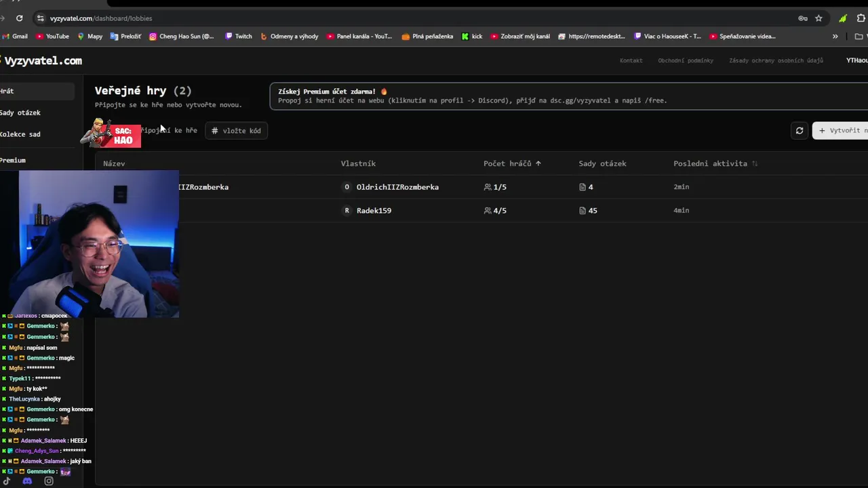868x488 pixels.
Task: Open the Kontakt link
Action: coord(631,60)
